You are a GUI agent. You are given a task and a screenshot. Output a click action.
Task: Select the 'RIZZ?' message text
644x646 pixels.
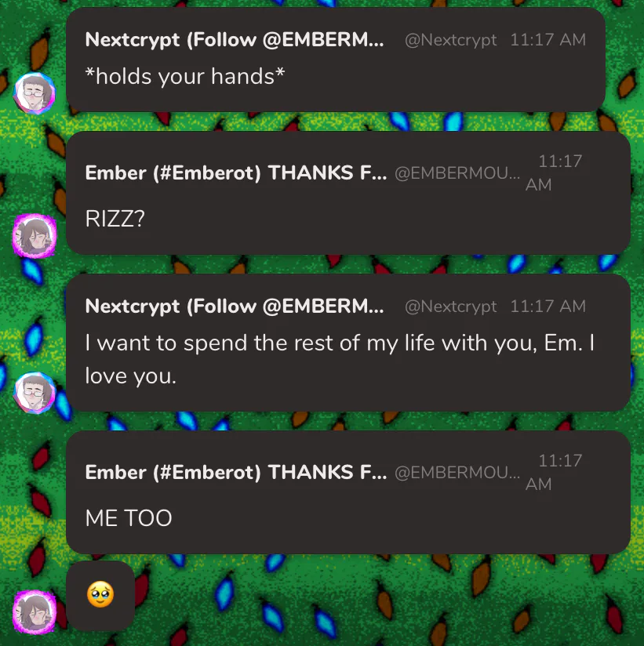(x=115, y=219)
